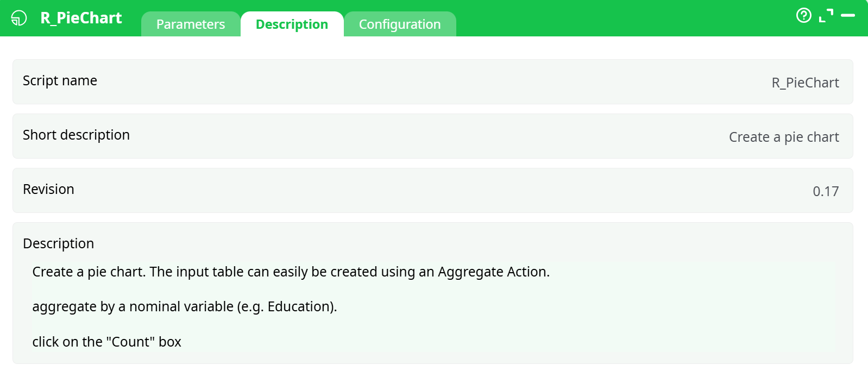The image size is (868, 377).
Task: Select the R_PieChart script name value
Action: point(805,83)
